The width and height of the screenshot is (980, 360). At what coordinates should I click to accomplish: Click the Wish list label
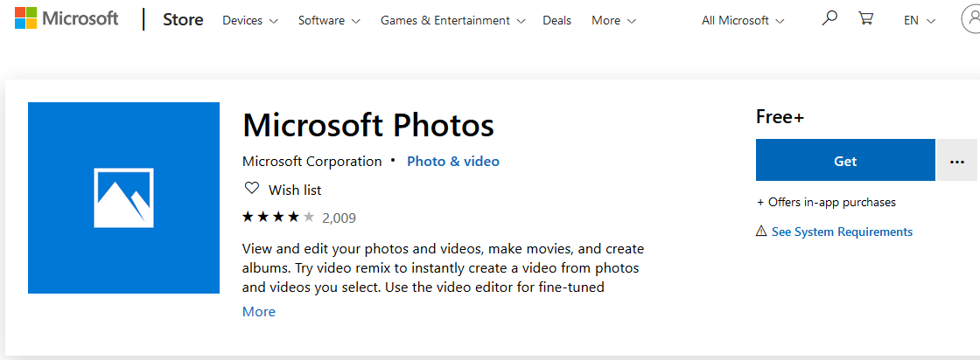pyautogui.click(x=295, y=190)
